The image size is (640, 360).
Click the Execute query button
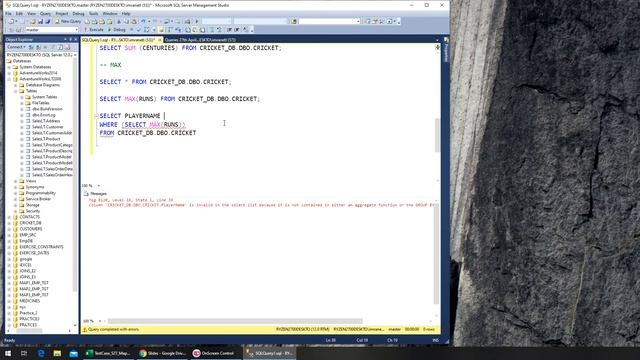pyautogui.click(x=94, y=30)
